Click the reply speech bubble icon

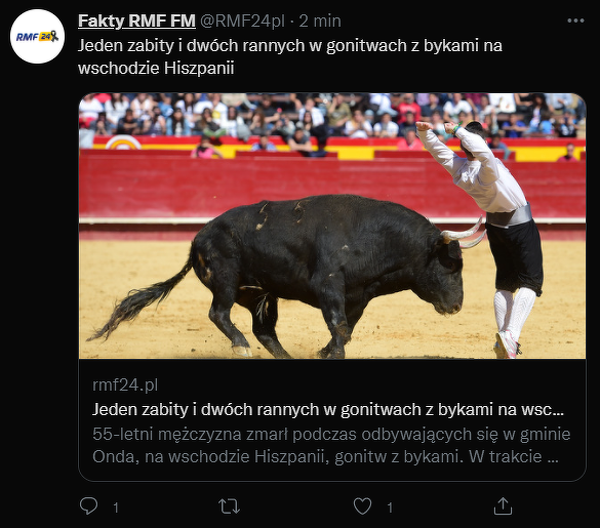tap(89, 506)
